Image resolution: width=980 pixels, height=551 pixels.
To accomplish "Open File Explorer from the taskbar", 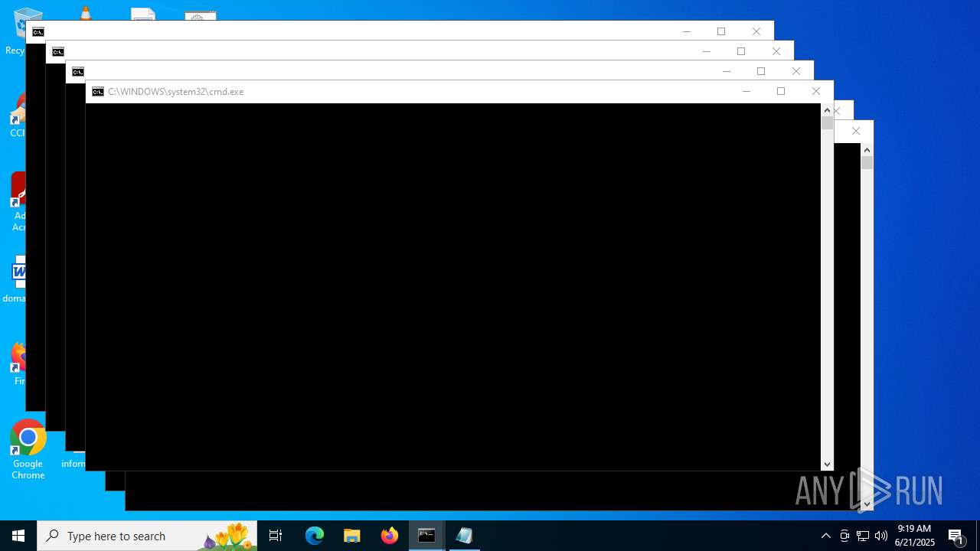I will (x=351, y=536).
